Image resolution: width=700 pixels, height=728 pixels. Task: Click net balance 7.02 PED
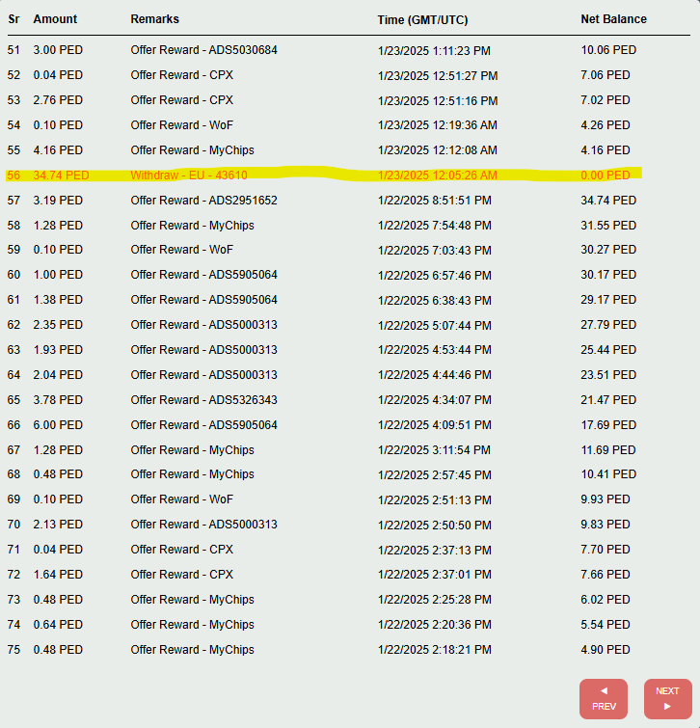coord(606,100)
